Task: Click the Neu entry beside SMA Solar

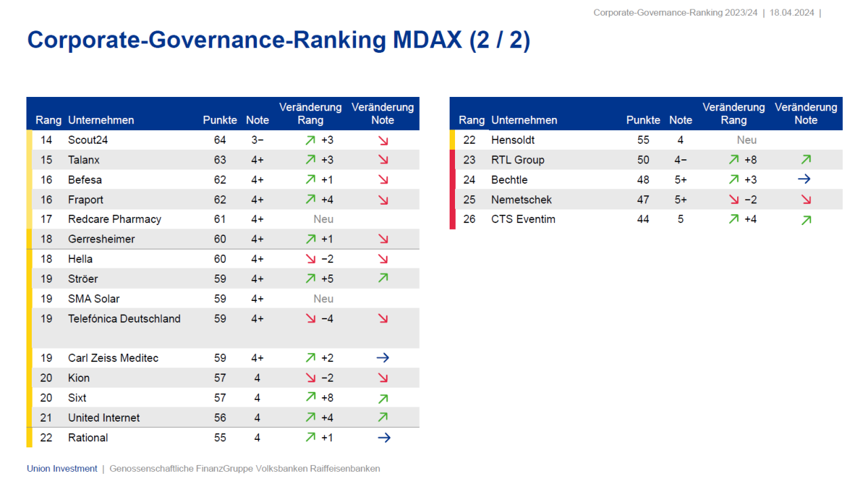Action: point(323,298)
